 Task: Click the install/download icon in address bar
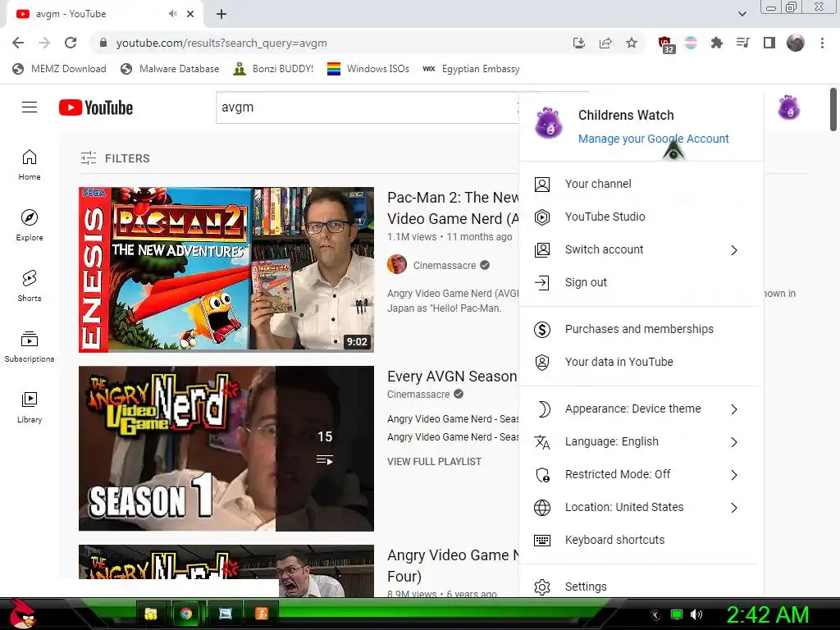579,43
